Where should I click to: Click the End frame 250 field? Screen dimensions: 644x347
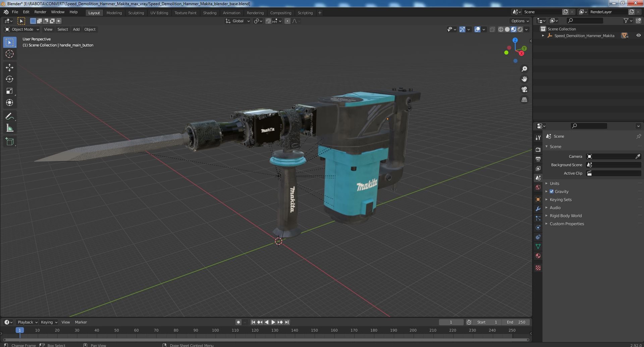coord(516,322)
